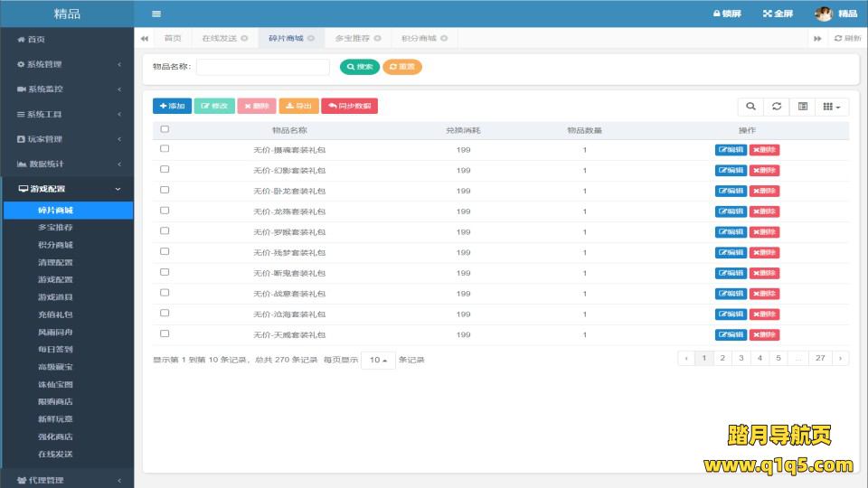Open the columns grid dropdown
This screenshot has height=488, width=868.
[832, 107]
